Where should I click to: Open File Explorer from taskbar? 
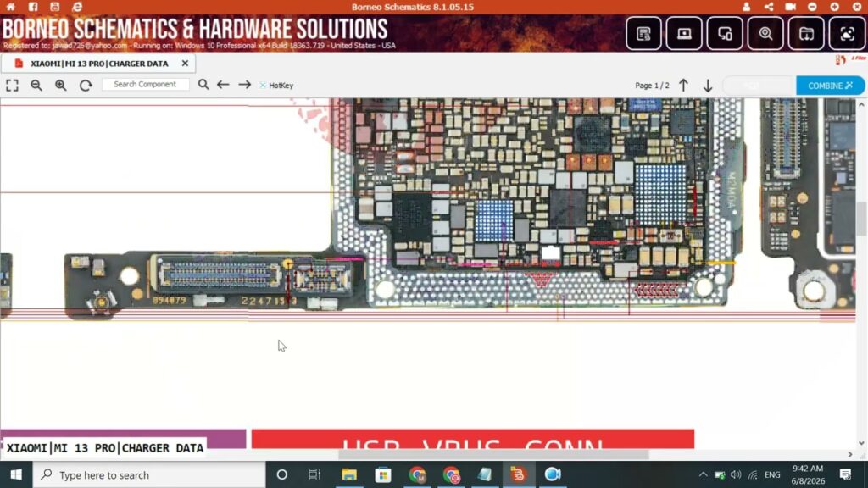pos(348,474)
